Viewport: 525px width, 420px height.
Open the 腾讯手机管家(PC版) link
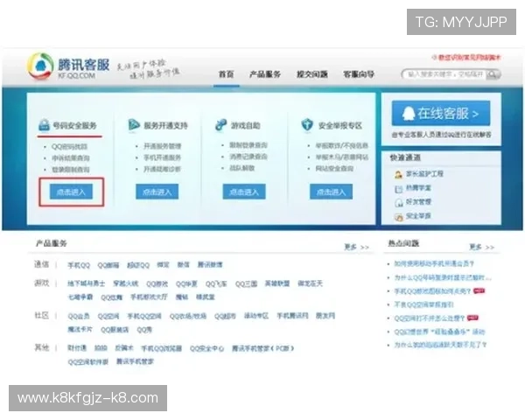[262, 348]
